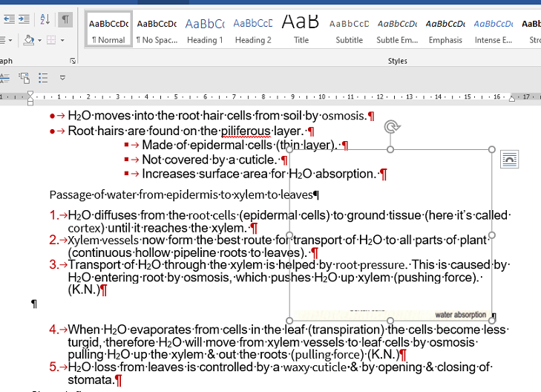Click the Styles group label
This screenshot has height=392, width=541.
[x=398, y=61]
